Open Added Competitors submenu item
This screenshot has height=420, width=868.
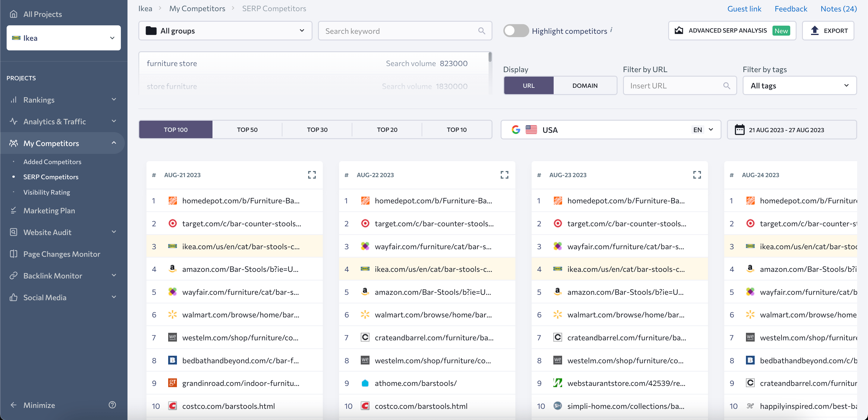tap(52, 162)
